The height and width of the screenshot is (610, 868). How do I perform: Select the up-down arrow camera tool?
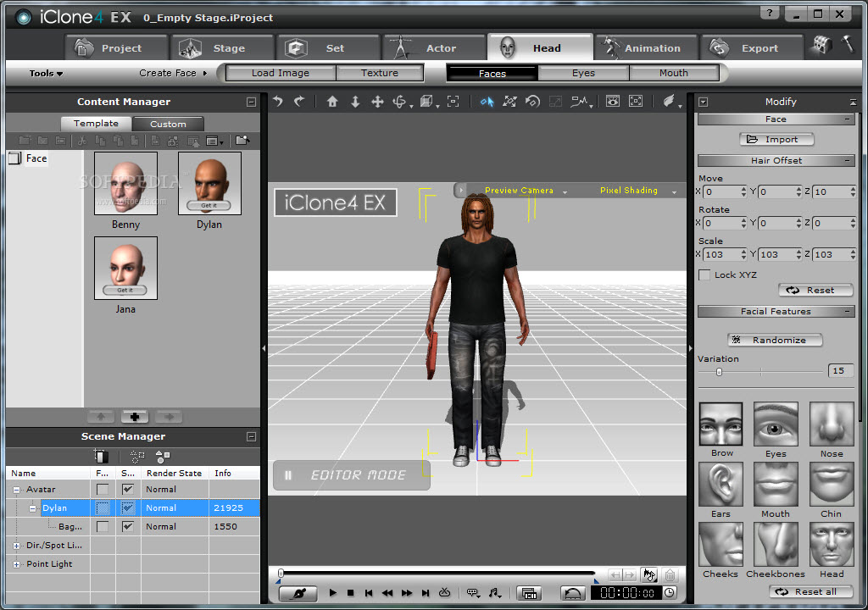(355, 102)
